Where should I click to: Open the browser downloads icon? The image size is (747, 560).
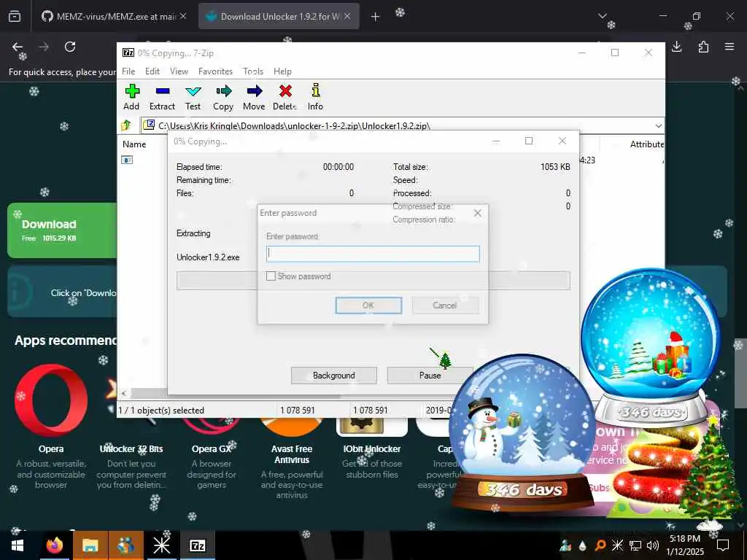tap(677, 47)
